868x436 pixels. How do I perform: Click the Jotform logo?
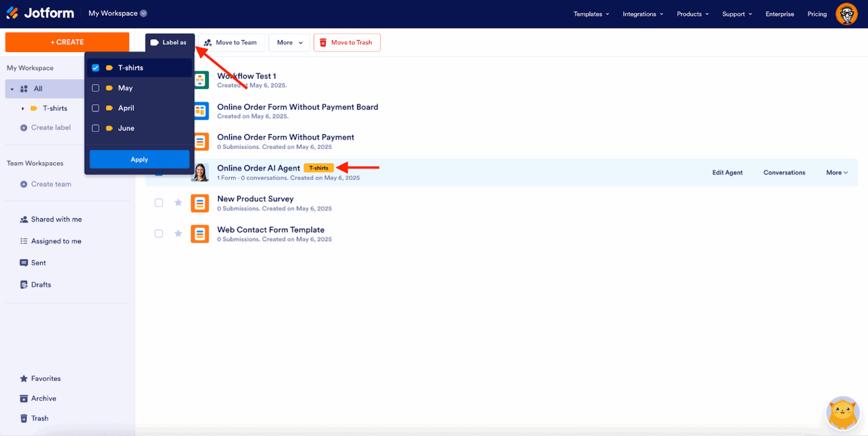(x=40, y=12)
